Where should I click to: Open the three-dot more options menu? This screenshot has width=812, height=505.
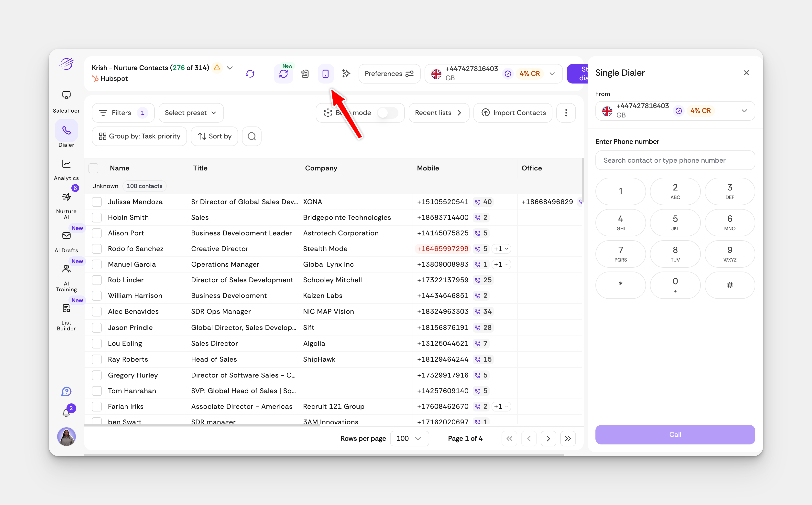[566, 113]
